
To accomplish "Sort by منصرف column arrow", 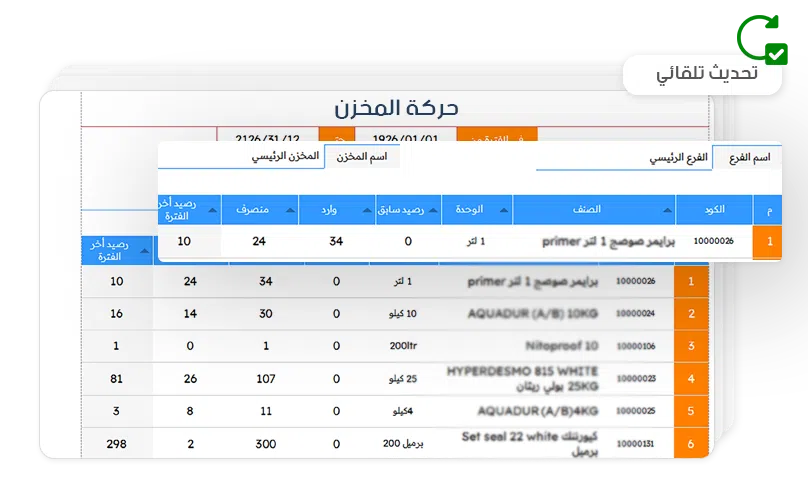I will [x=291, y=210].
